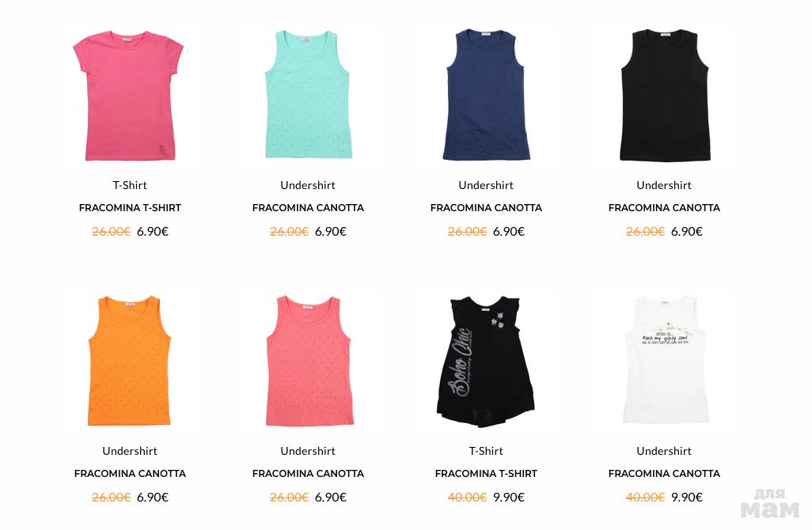Open the black Boho Chic T-shirt image
Viewport: 812px width, 530px height.
pyautogui.click(x=486, y=362)
